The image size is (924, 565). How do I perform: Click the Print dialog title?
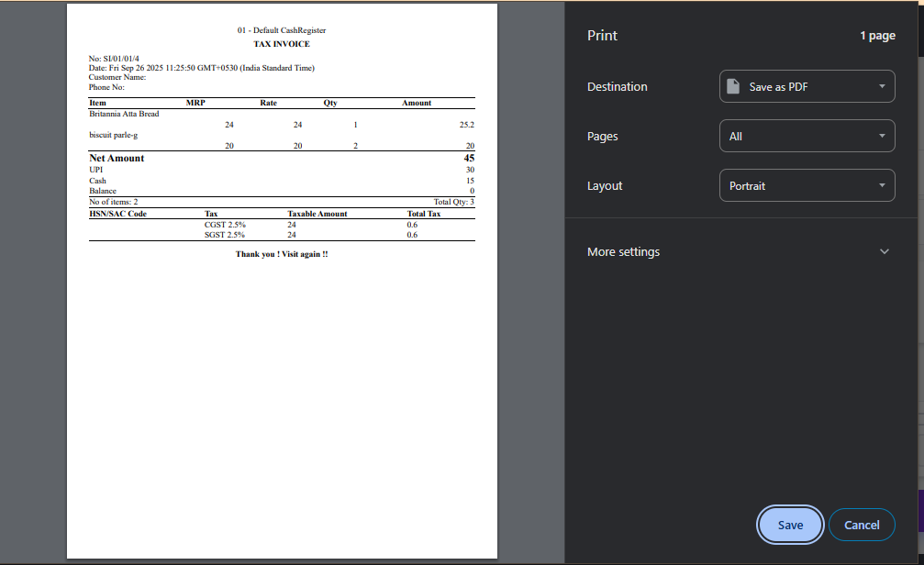tap(602, 36)
